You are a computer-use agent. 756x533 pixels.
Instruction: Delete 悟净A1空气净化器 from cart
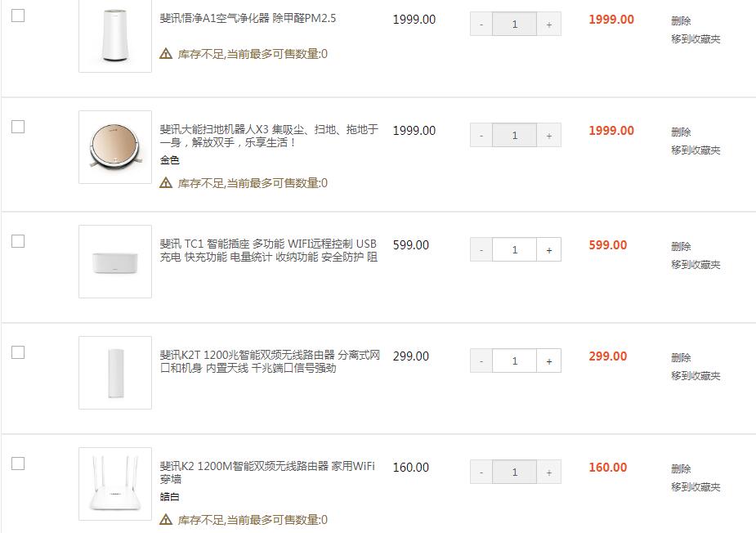point(681,21)
